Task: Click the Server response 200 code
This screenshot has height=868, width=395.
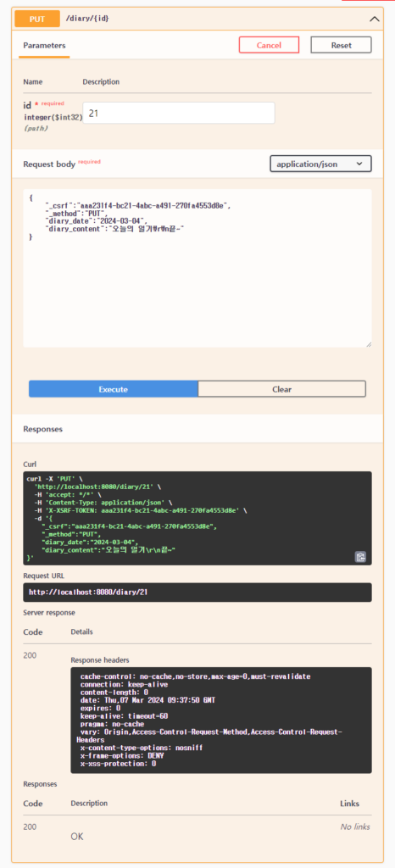Action: (30, 655)
